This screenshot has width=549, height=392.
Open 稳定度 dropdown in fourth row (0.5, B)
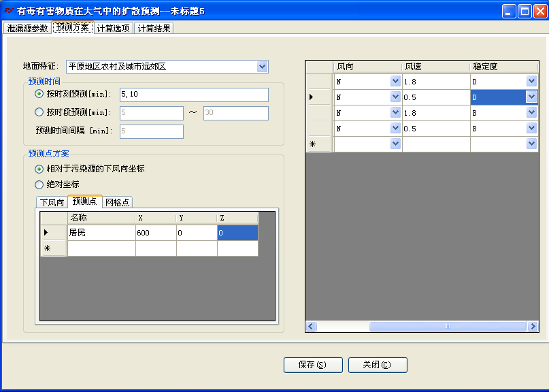[x=531, y=128]
